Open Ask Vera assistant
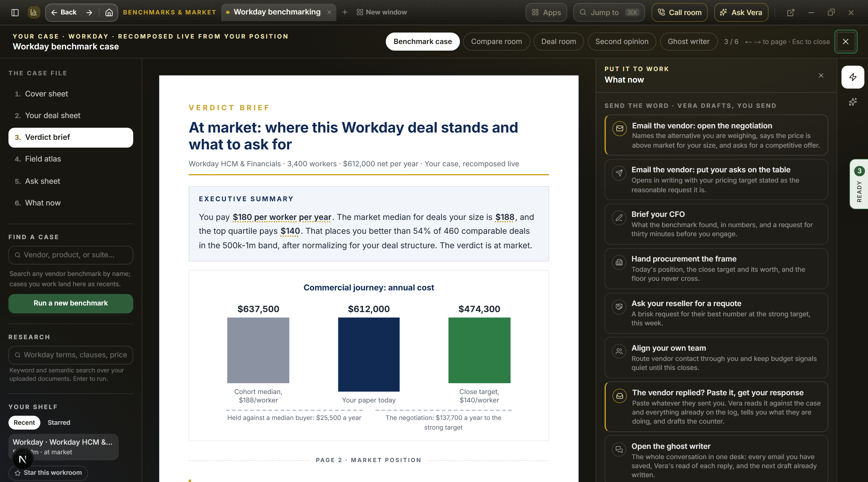The height and width of the screenshot is (482, 868). [x=741, y=12]
